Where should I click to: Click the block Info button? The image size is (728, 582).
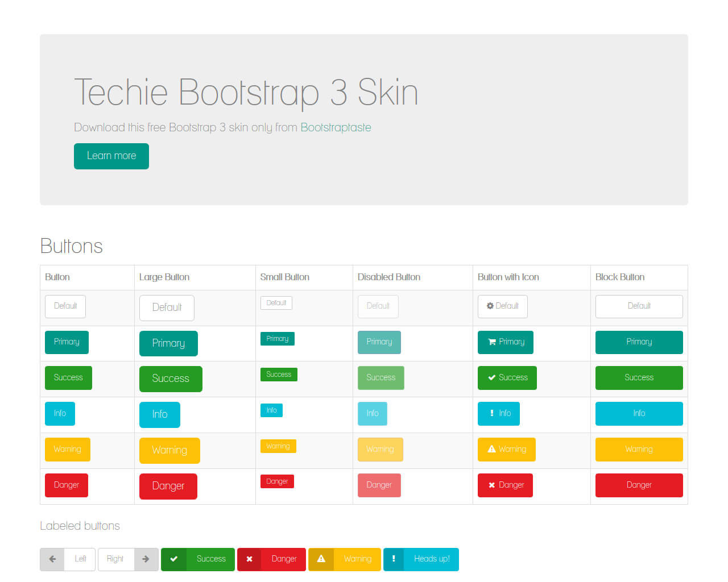click(639, 414)
